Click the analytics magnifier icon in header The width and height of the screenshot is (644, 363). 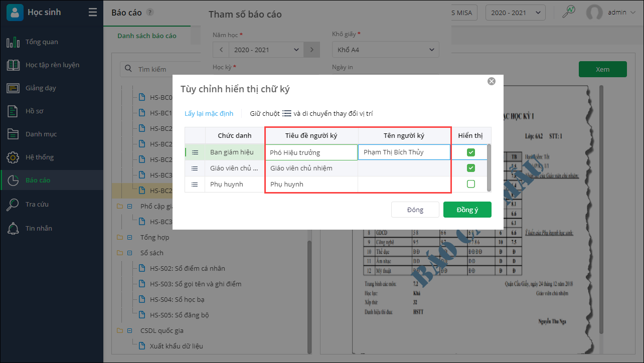pyautogui.click(x=569, y=12)
